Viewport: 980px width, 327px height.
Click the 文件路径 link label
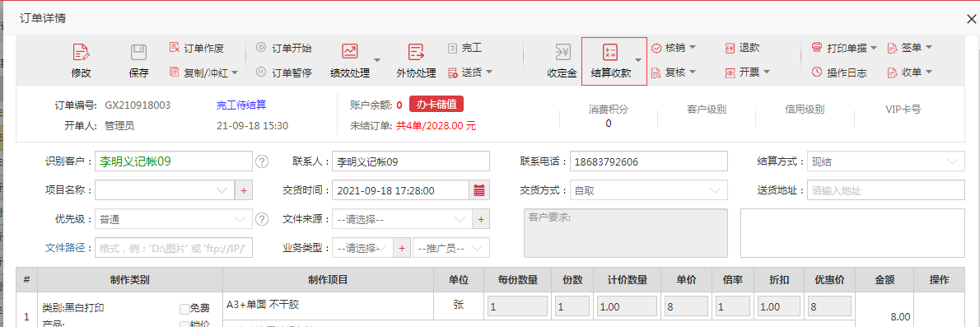(x=65, y=248)
